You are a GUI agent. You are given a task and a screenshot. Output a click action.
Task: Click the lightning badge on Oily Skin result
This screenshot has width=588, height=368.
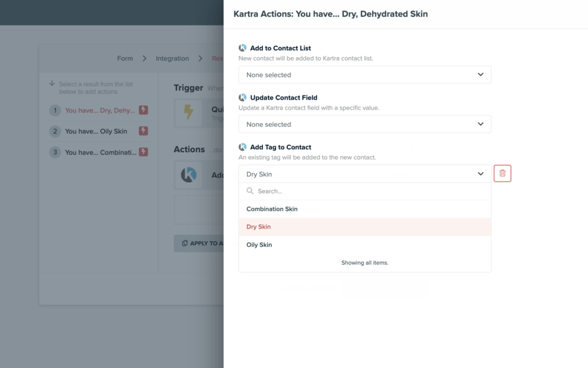pyautogui.click(x=143, y=131)
